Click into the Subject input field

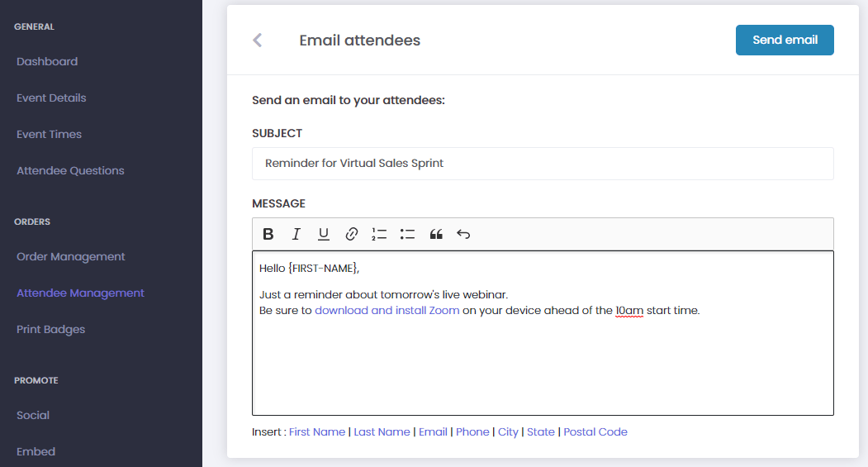[543, 164]
